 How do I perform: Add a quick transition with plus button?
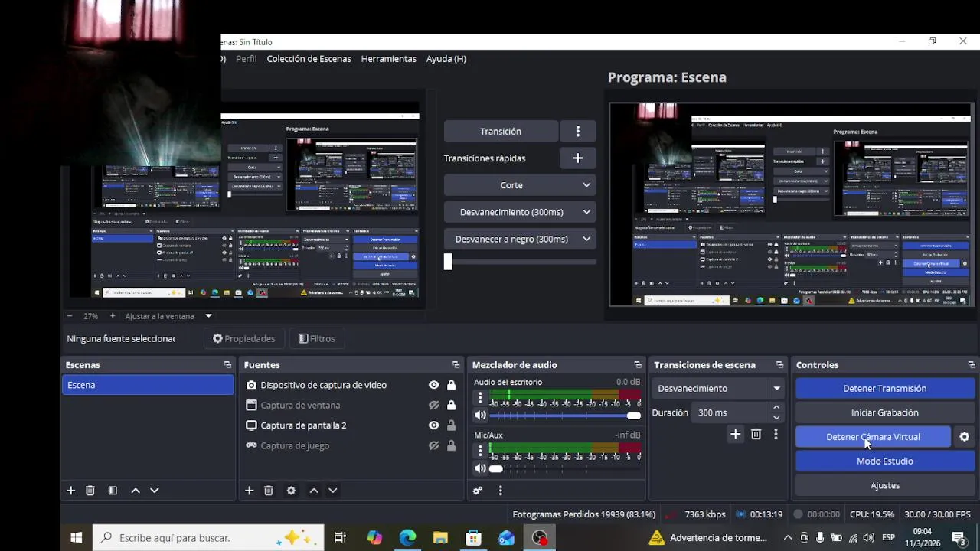[578, 158]
